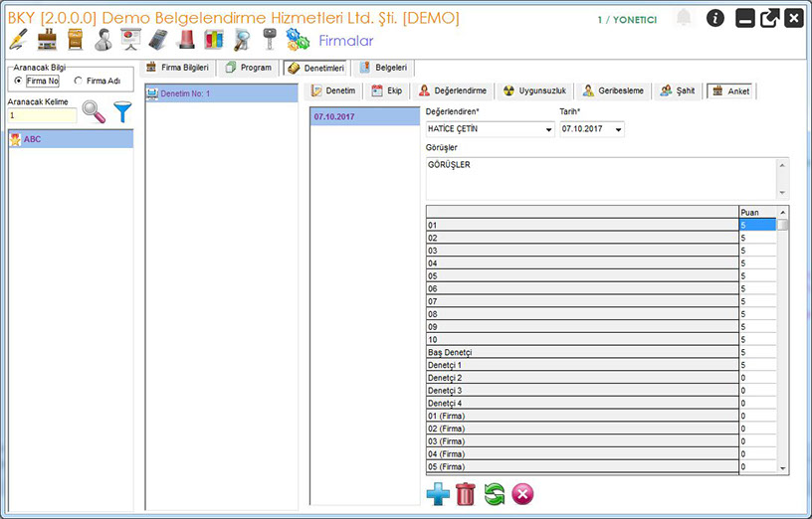Viewport: 812px width, 519px height.
Task: Click the Puan cell for Denetçi 2
Action: pos(757,377)
